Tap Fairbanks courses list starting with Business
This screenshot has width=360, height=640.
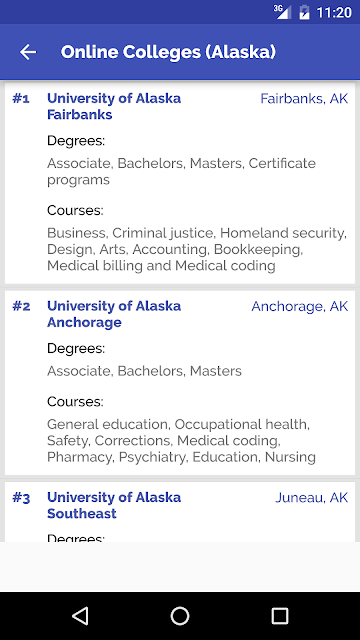click(197, 249)
